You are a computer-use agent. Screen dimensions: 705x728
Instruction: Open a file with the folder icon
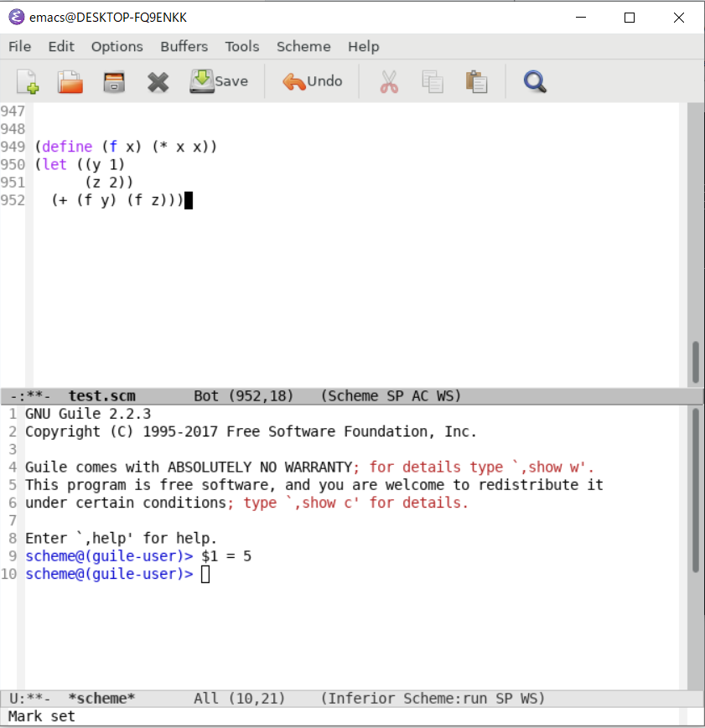coord(70,82)
